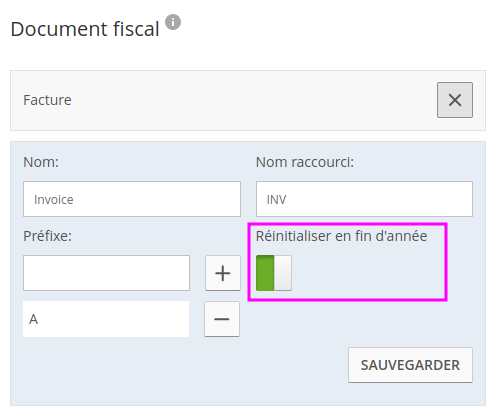This screenshot has width=500, height=407.
Task: Add a prefix with the plus button
Action: [223, 273]
